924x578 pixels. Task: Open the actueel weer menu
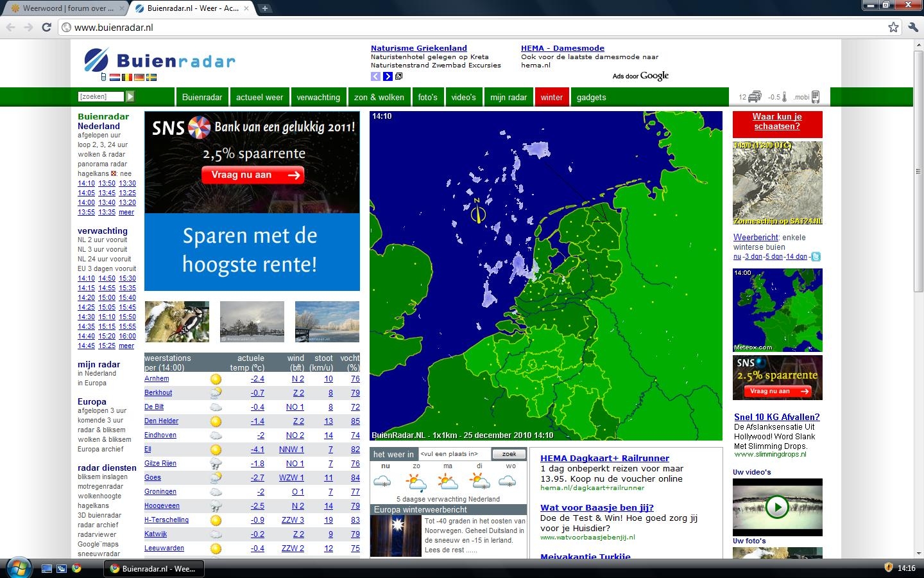point(259,97)
